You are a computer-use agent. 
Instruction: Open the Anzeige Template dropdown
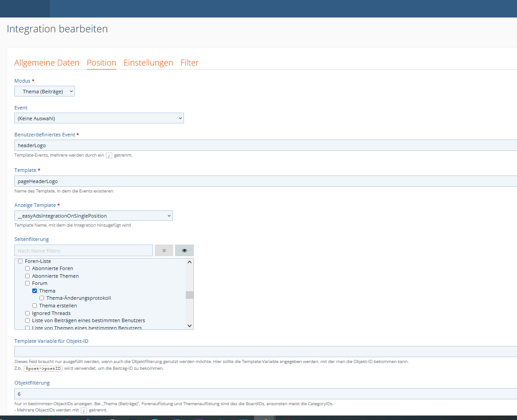[x=93, y=216]
